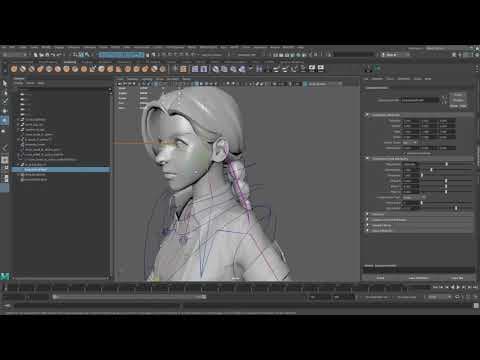Select the highlighted row in the Outliner
This screenshot has width=480, height=360.
click(61, 170)
